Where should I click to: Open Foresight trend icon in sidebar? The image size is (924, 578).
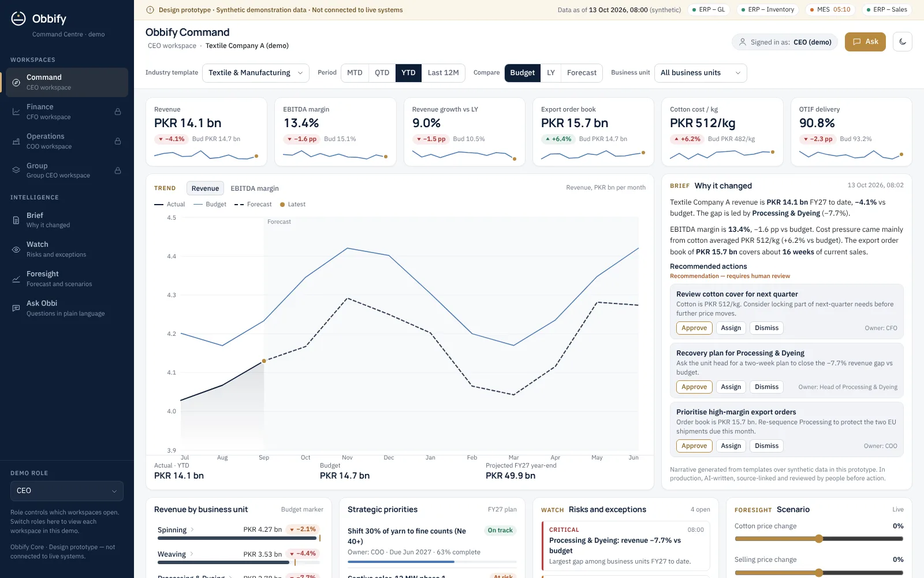(16, 279)
